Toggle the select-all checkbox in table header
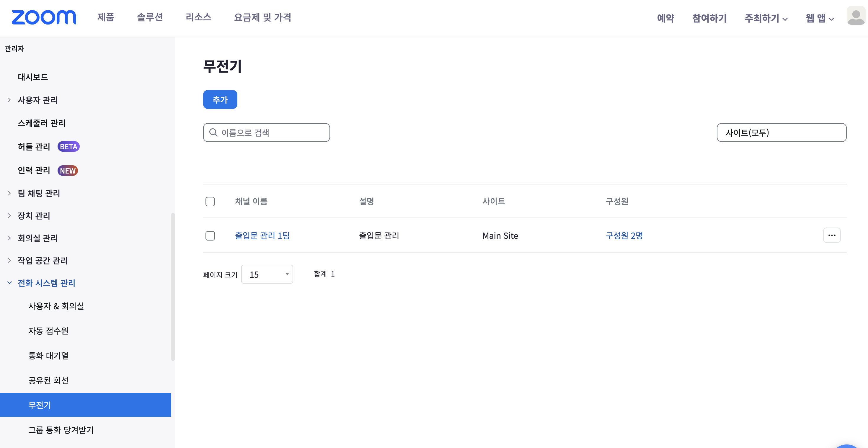 (210, 202)
